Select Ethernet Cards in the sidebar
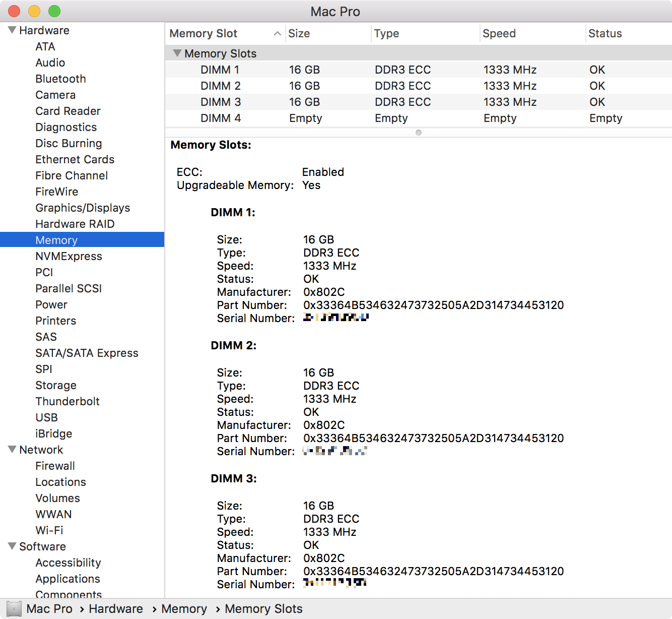Image resolution: width=672 pixels, height=619 pixels. pyautogui.click(x=75, y=159)
